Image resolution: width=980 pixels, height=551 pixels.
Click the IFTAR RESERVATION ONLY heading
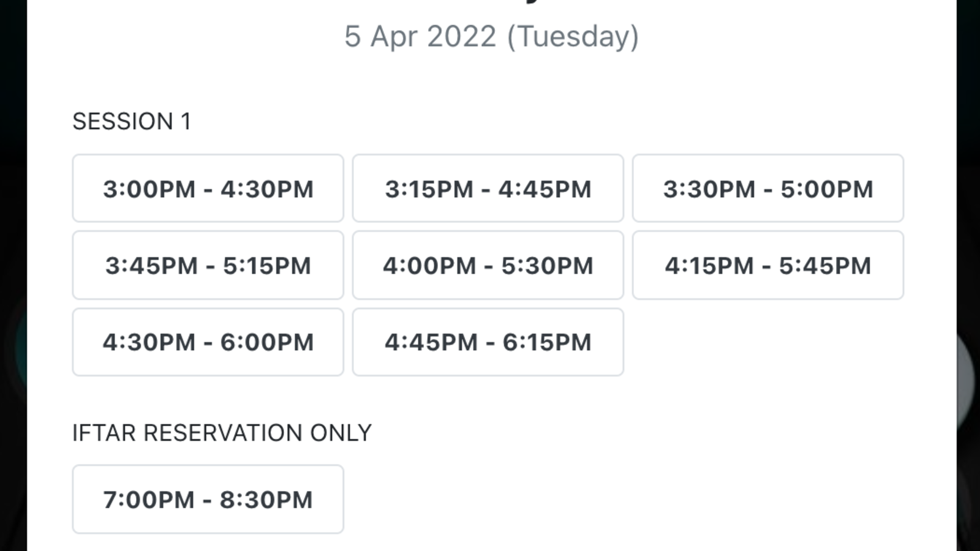coord(222,433)
